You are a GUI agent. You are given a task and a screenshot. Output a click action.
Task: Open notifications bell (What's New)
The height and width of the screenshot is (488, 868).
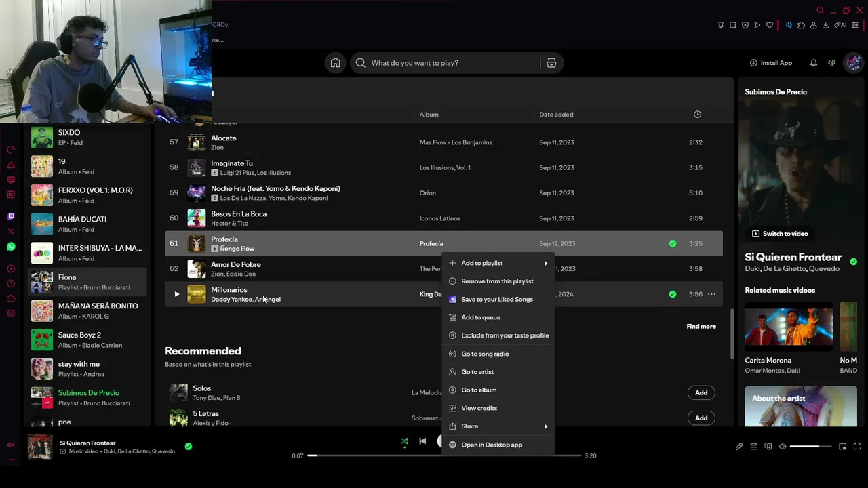pos(814,63)
